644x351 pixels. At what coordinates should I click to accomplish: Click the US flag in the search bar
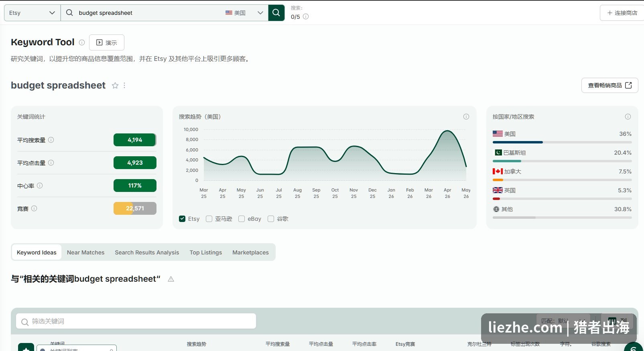(x=229, y=13)
